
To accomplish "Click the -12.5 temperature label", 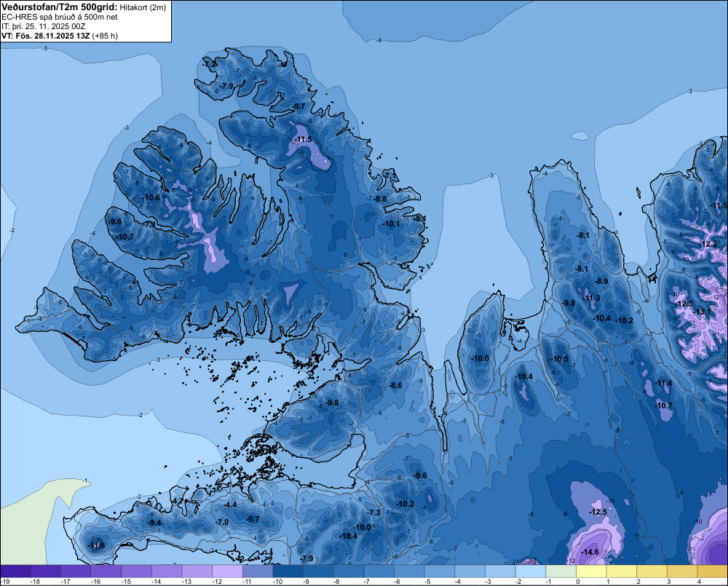I will pyautogui.click(x=598, y=512).
